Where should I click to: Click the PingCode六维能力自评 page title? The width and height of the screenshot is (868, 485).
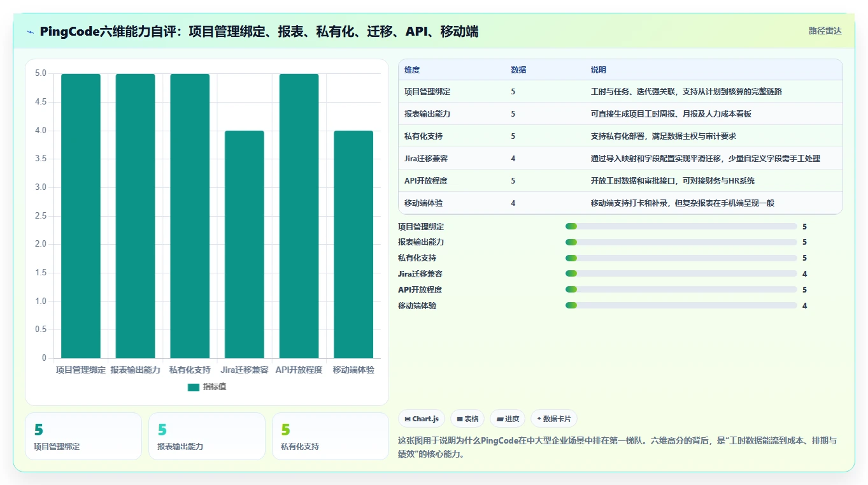click(x=259, y=31)
